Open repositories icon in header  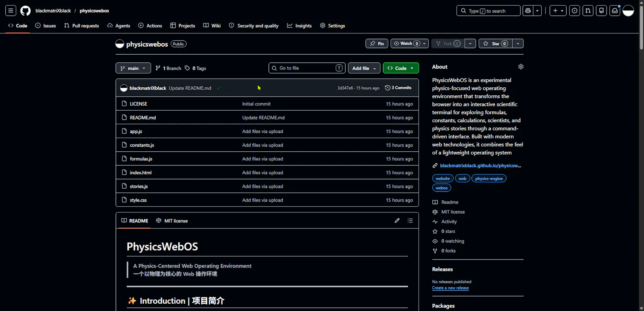tap(601, 11)
